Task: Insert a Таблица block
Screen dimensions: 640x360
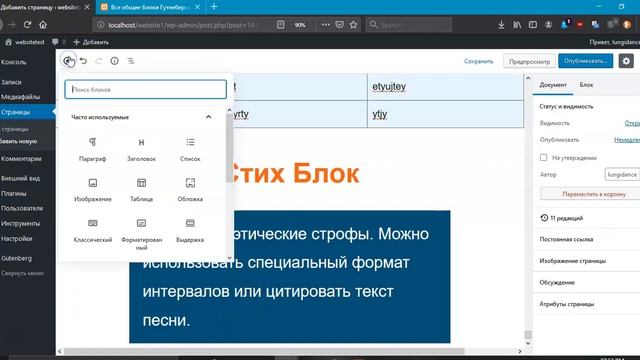Action: [141, 190]
